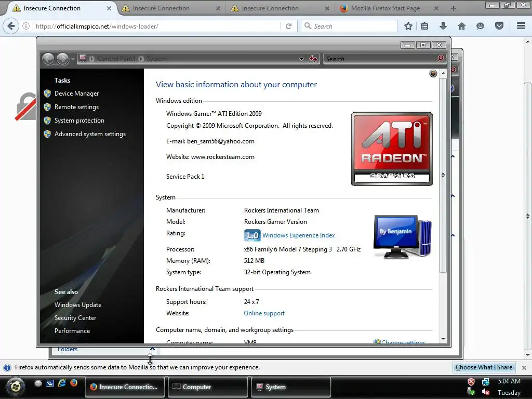Screen dimensions: 532x399
Task: Collapse the Folders pane chevron
Action: (x=152, y=349)
